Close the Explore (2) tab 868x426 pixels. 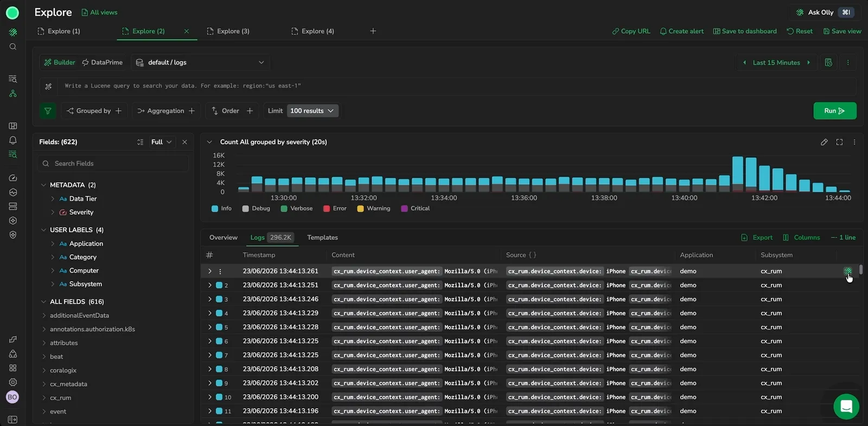click(x=187, y=31)
